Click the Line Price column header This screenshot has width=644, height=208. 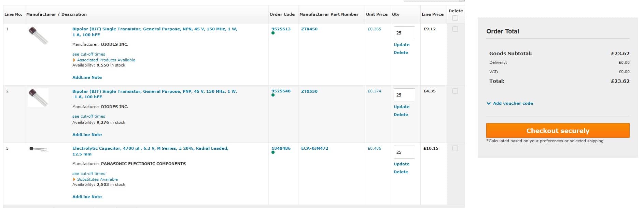click(433, 14)
